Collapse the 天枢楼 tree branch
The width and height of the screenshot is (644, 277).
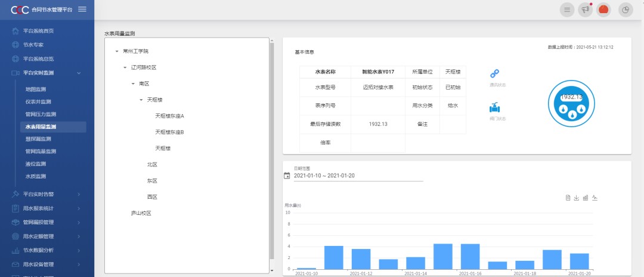141,100
